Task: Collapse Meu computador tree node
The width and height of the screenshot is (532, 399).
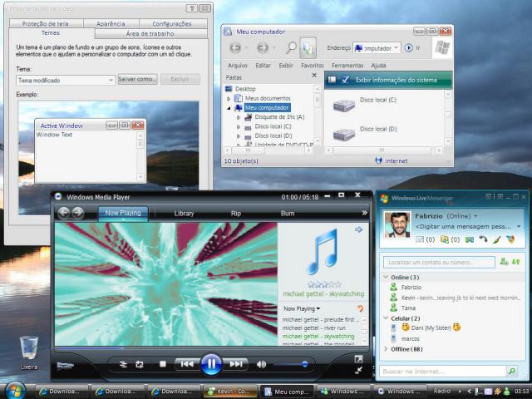Action: click(x=229, y=108)
